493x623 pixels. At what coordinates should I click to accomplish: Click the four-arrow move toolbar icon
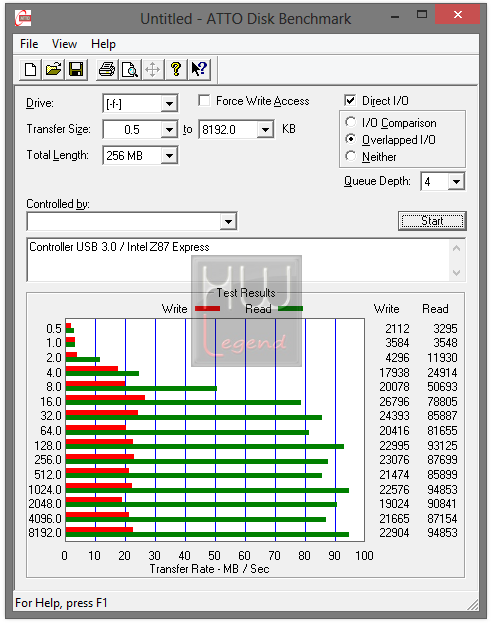pos(153,70)
